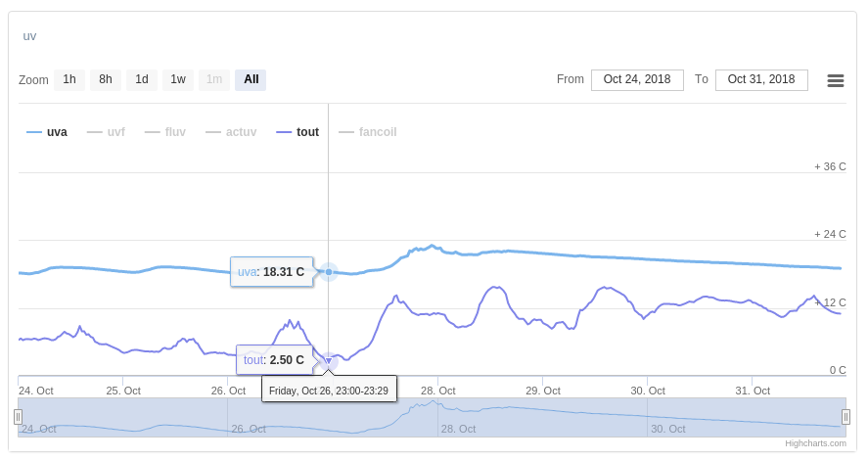This screenshot has height=461, width=868.
Task: Edit the From date field
Action: pos(637,79)
